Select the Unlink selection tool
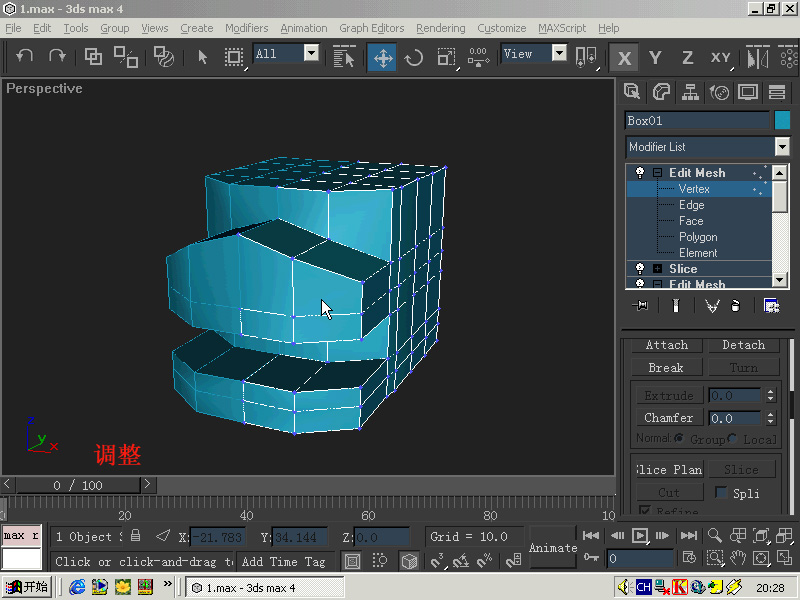 click(x=126, y=56)
